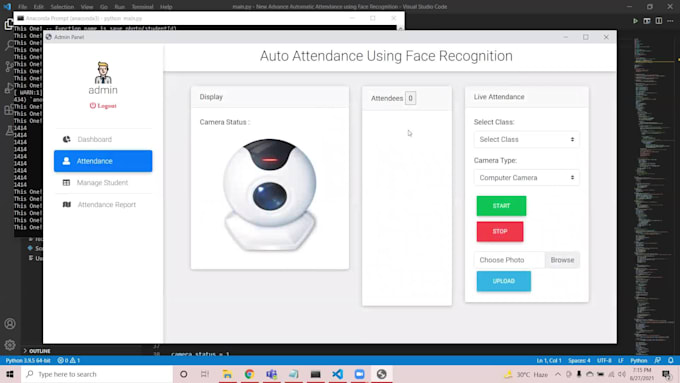Select the Attendance menu item
The width and height of the screenshot is (680, 383).
[x=103, y=161]
